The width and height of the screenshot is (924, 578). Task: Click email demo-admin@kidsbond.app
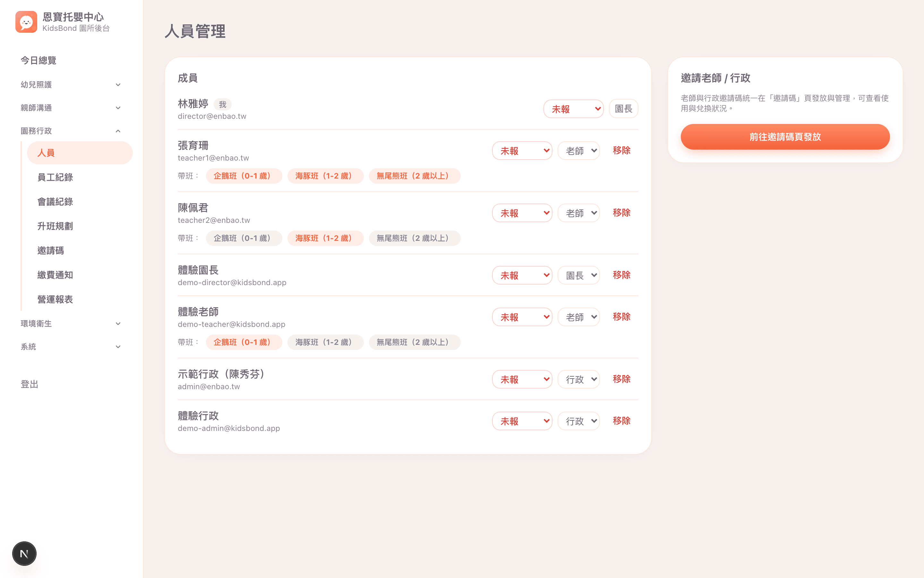[x=229, y=428]
